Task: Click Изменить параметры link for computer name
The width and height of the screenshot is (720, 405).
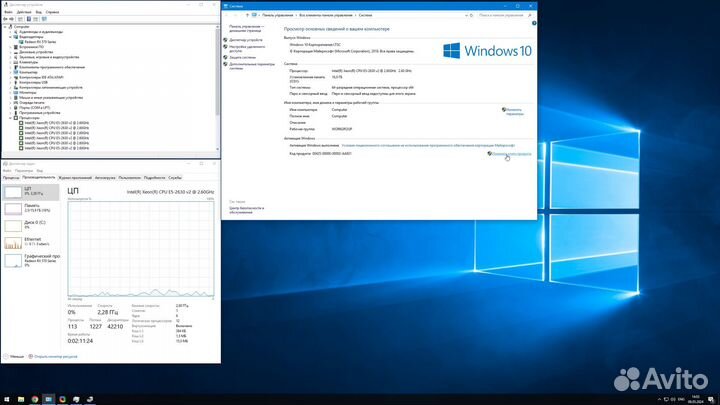Action: [x=514, y=112]
